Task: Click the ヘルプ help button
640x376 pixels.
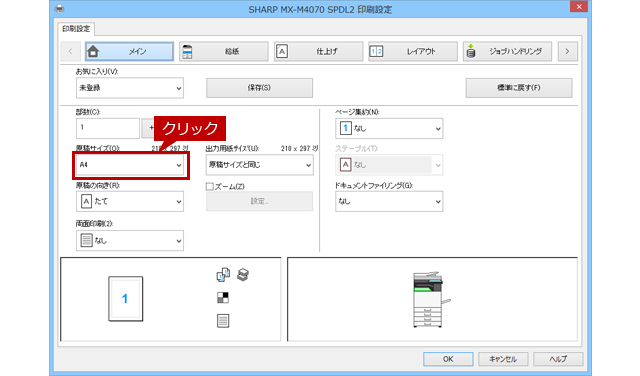Action: (x=558, y=359)
